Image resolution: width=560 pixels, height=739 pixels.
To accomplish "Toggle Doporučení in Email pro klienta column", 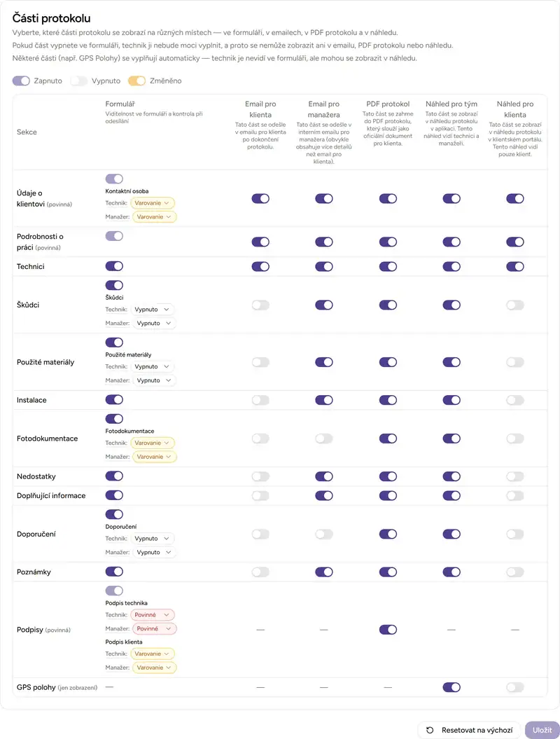I will point(260,534).
